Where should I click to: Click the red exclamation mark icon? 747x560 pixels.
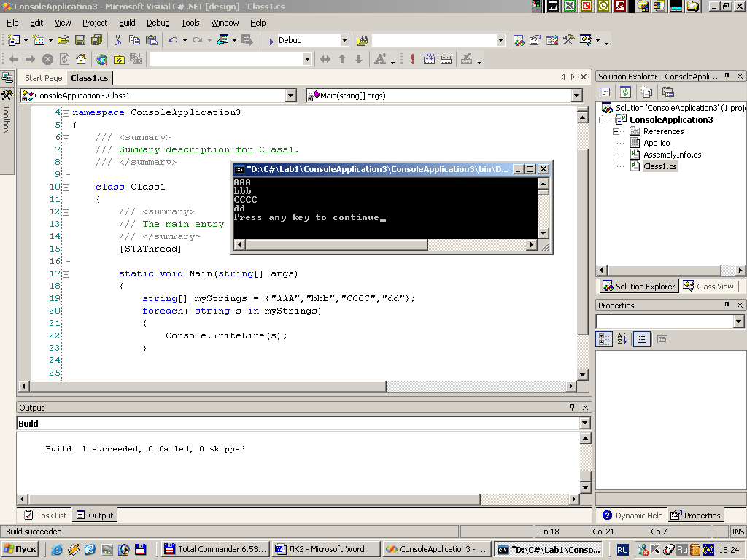pos(413,59)
